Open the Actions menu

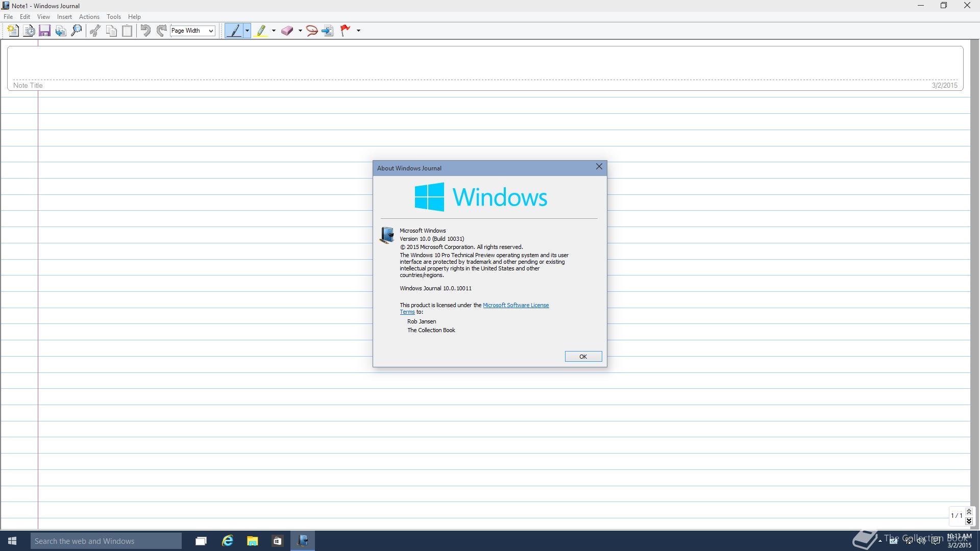click(x=89, y=17)
